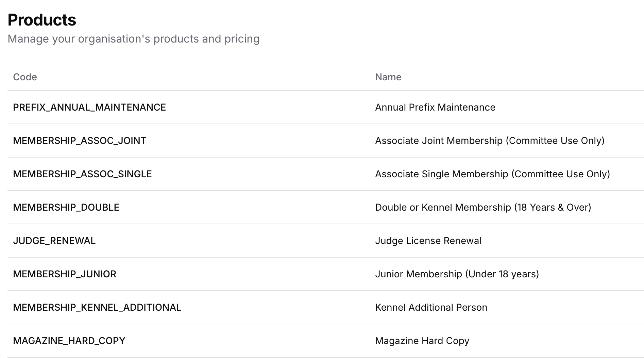Click the Products page heading
Image resolution: width=644 pixels, height=358 pixels.
pyautogui.click(x=42, y=20)
